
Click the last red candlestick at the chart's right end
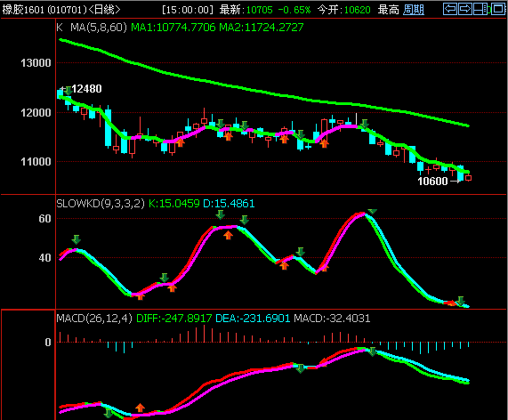(468, 178)
